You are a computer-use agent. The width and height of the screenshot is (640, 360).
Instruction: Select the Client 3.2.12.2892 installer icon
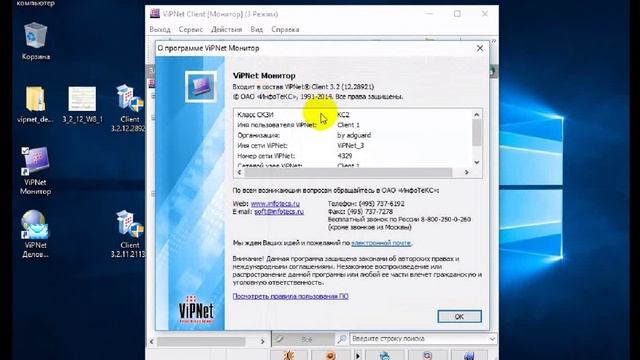[x=129, y=108]
